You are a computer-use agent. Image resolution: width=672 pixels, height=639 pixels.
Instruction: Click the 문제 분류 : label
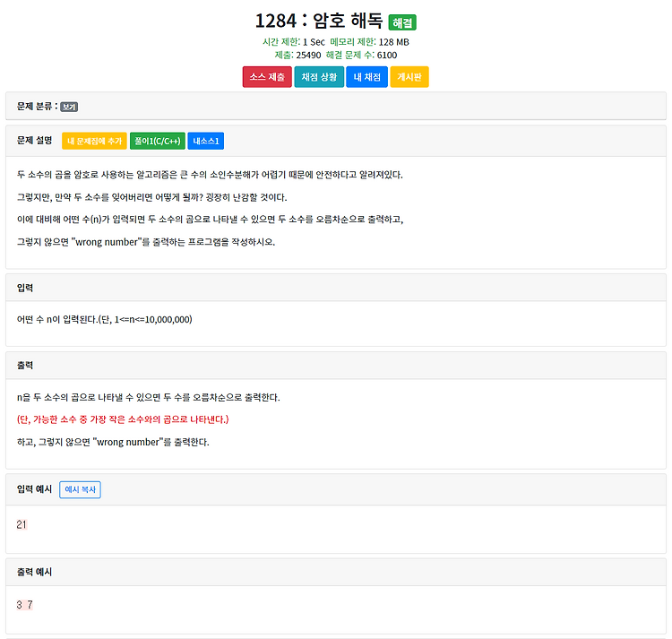pyautogui.click(x=38, y=107)
